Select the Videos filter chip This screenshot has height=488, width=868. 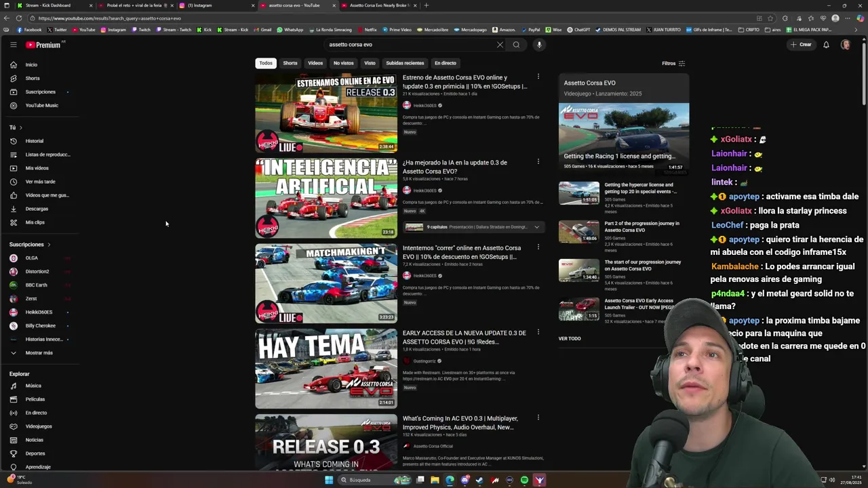[315, 63]
